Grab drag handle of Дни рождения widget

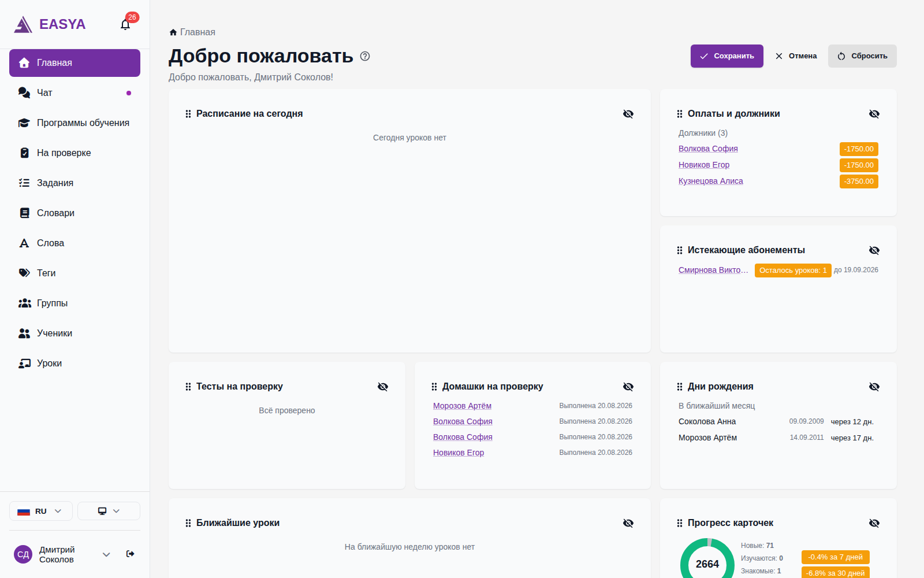(680, 387)
